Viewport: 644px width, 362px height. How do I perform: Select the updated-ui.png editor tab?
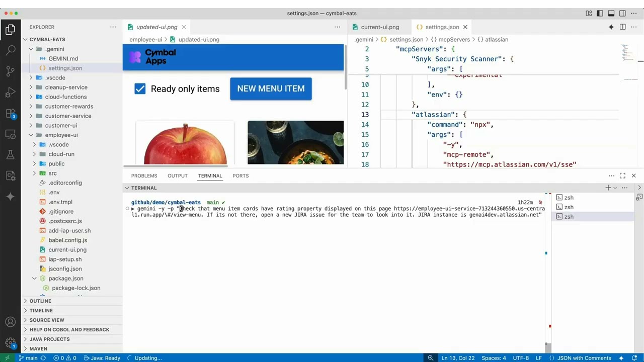click(x=156, y=27)
